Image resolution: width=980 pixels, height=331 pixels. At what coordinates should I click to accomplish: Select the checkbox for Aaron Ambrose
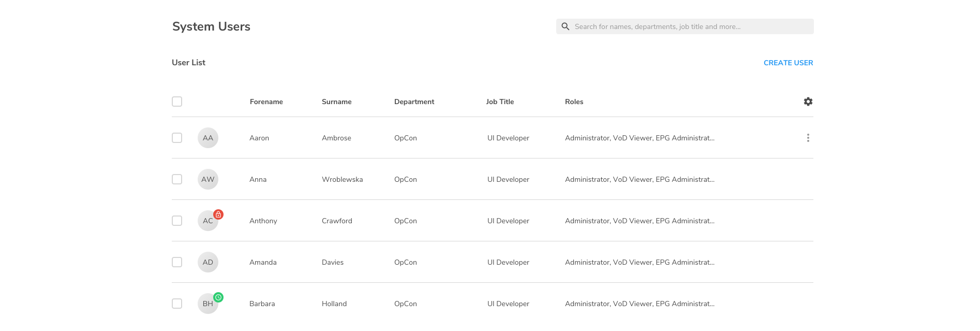click(177, 138)
